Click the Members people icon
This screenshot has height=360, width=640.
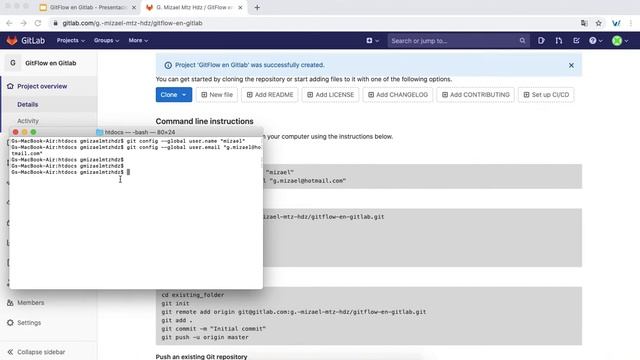tap(10, 302)
